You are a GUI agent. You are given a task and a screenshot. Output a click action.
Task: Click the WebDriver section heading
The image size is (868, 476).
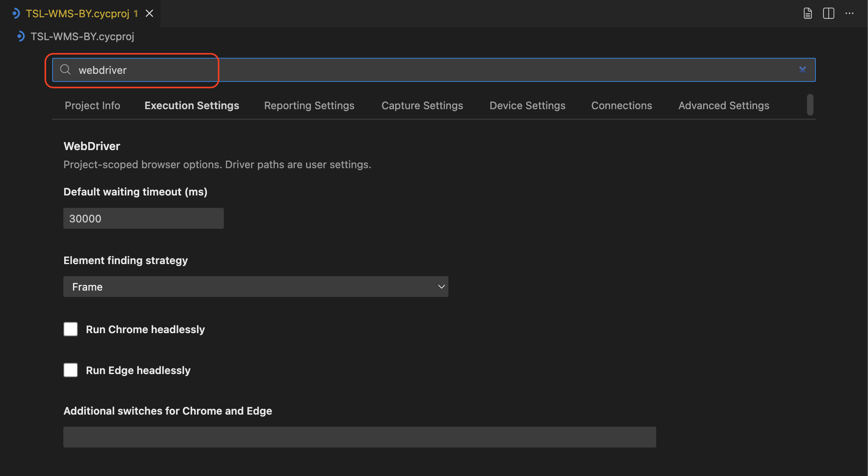coord(92,146)
